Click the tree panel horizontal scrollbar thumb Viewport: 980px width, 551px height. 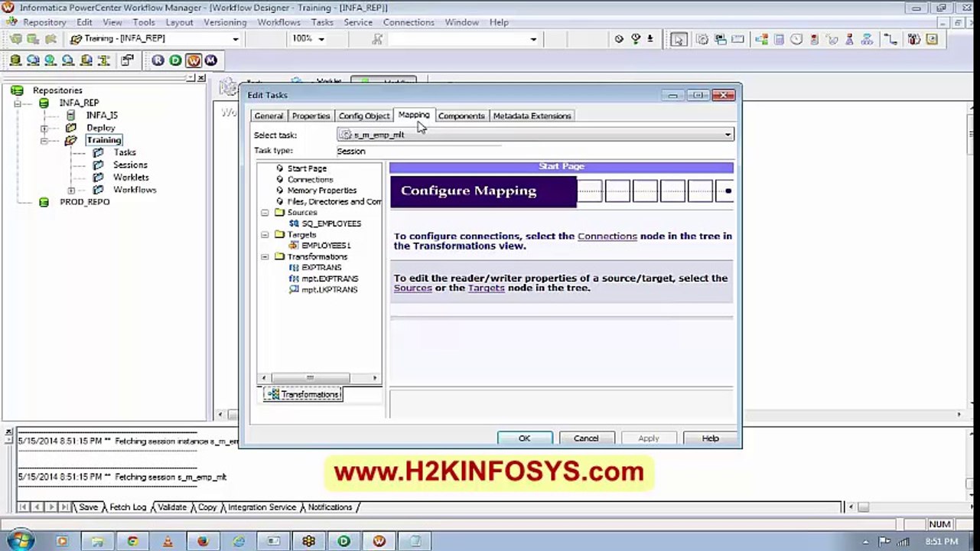tap(310, 378)
